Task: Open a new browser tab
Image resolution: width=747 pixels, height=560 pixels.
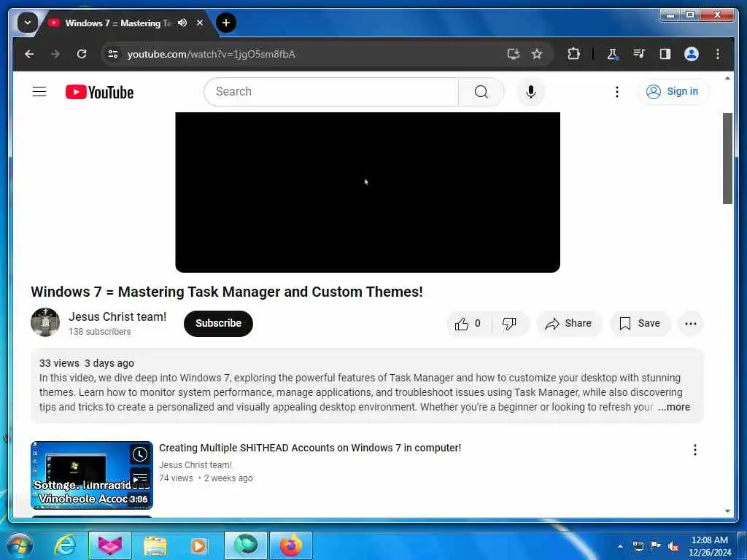Action: point(226,23)
